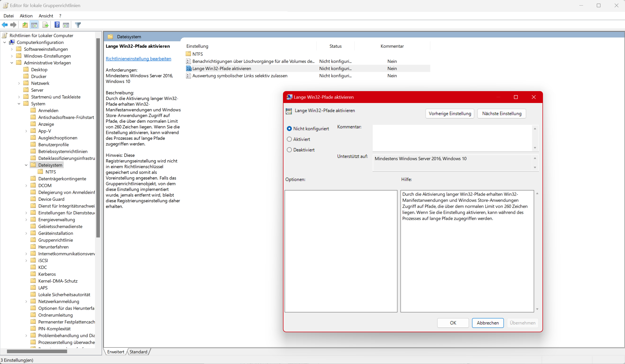Click the Nächste Einstellung button
This screenshot has height=364, width=625.
point(502,114)
